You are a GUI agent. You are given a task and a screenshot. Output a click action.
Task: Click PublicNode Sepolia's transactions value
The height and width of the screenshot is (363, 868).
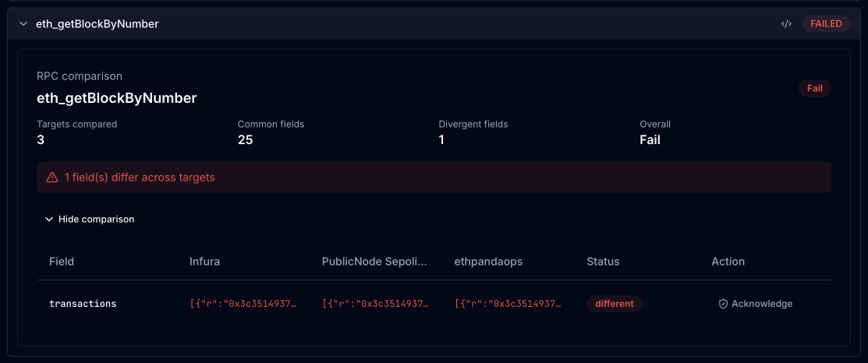point(375,304)
